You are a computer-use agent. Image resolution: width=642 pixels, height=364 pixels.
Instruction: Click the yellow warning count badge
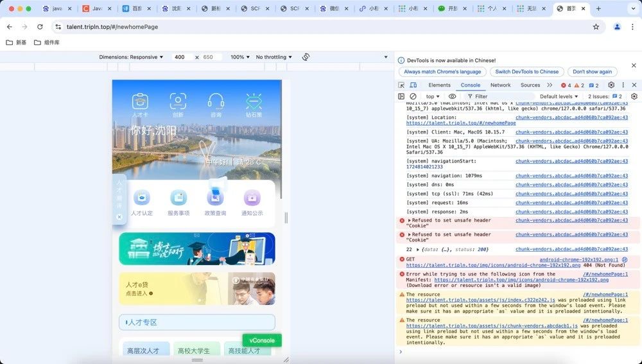(x=579, y=85)
